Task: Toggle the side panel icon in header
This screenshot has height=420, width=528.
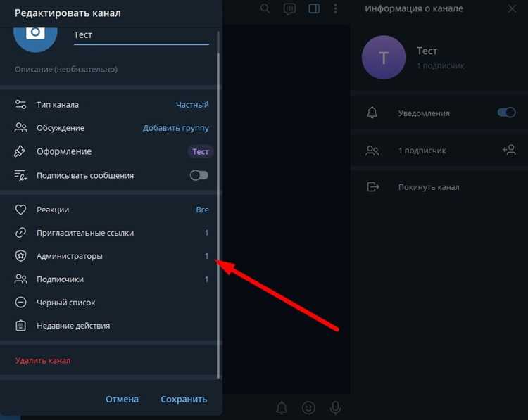Action: click(314, 8)
